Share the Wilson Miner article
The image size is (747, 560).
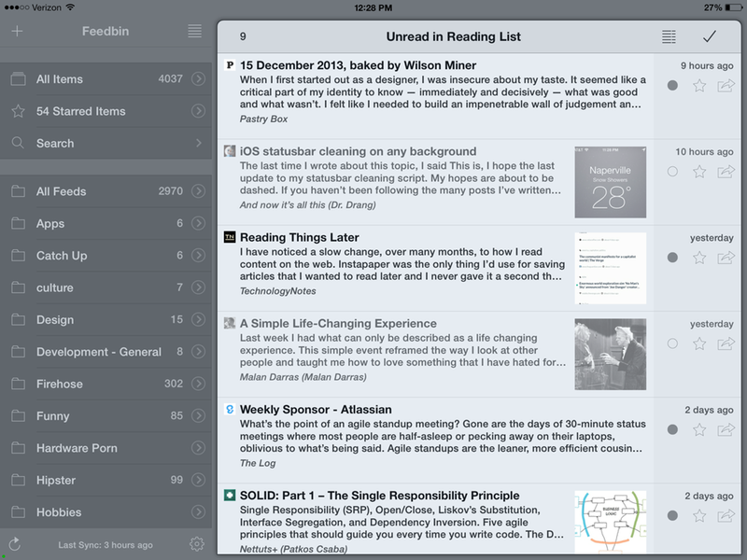click(726, 86)
